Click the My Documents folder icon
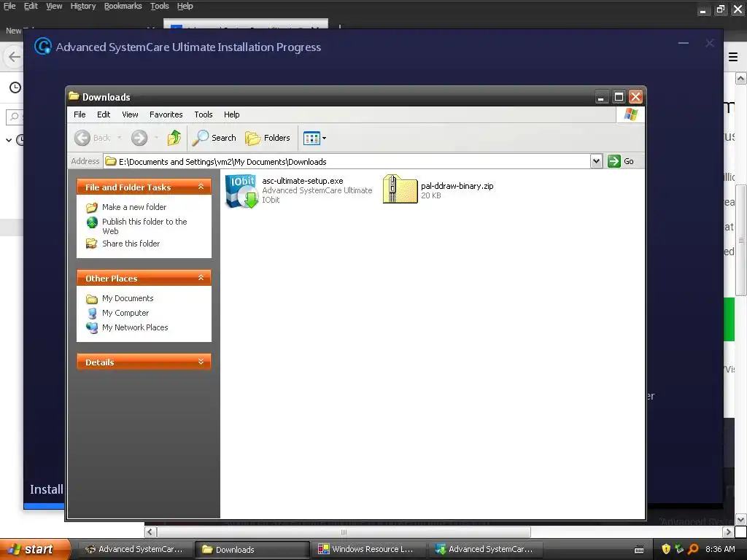The width and height of the screenshot is (747, 560). pos(91,299)
